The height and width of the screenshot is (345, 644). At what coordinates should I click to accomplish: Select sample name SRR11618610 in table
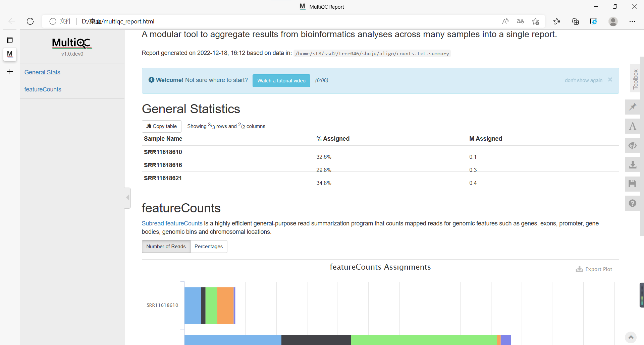pos(163,152)
